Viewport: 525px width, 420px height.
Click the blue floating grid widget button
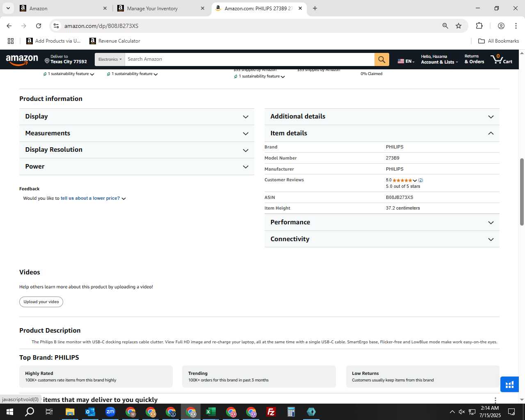click(509, 385)
